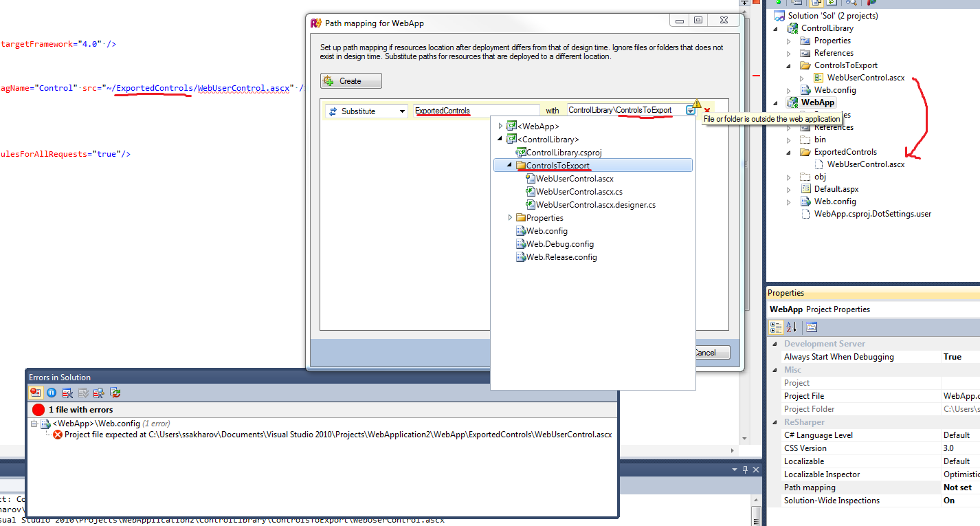Viewport: 980px width, 526px height.
Task: Click the Property Pages icon in Properties panel
Action: click(812, 327)
